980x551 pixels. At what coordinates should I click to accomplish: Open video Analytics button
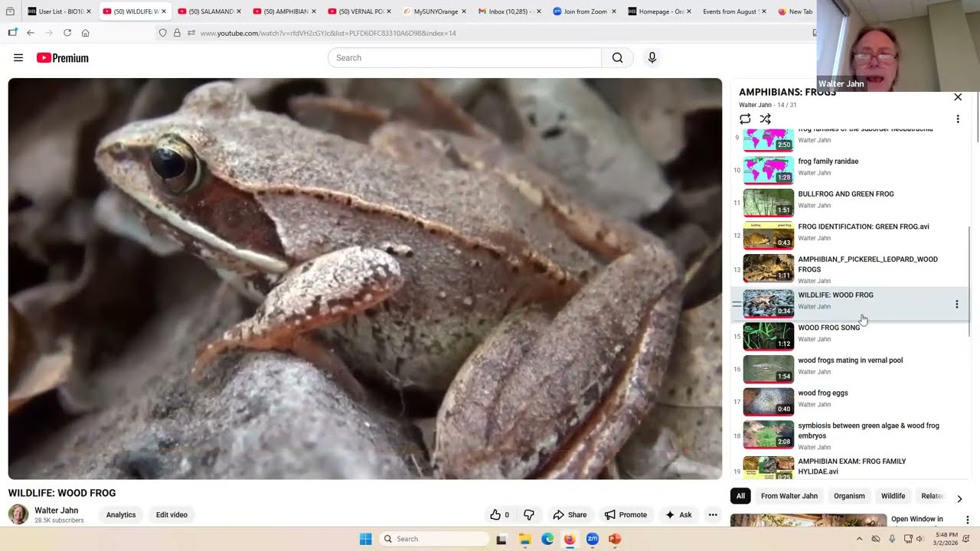(x=121, y=515)
